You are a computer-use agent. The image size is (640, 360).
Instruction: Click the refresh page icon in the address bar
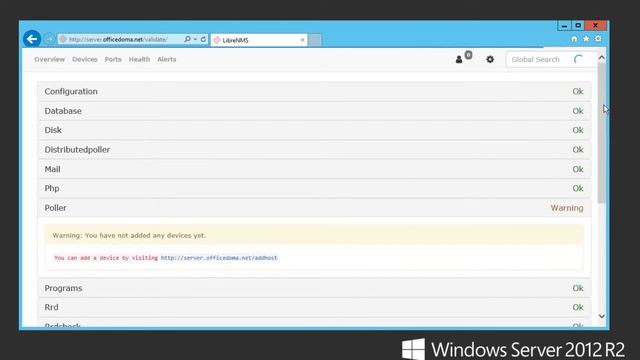coord(203,39)
